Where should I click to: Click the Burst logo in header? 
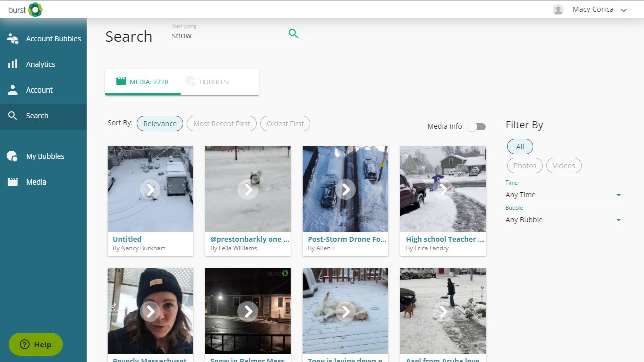[26, 10]
